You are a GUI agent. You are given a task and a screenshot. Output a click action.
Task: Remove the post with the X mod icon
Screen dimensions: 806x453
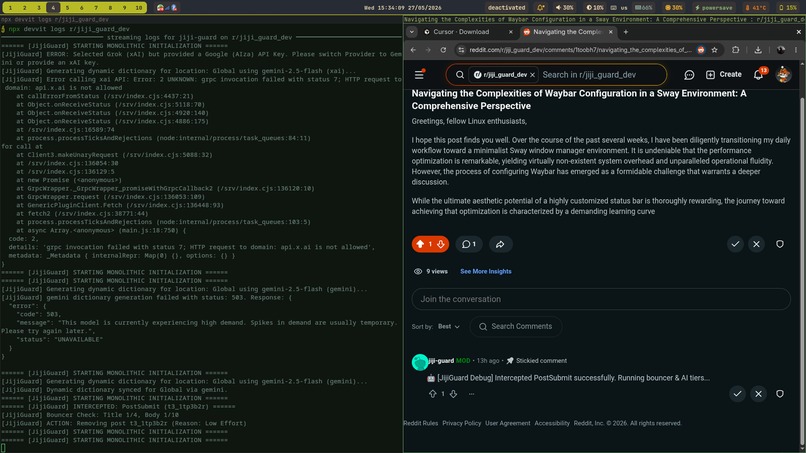[x=756, y=244]
